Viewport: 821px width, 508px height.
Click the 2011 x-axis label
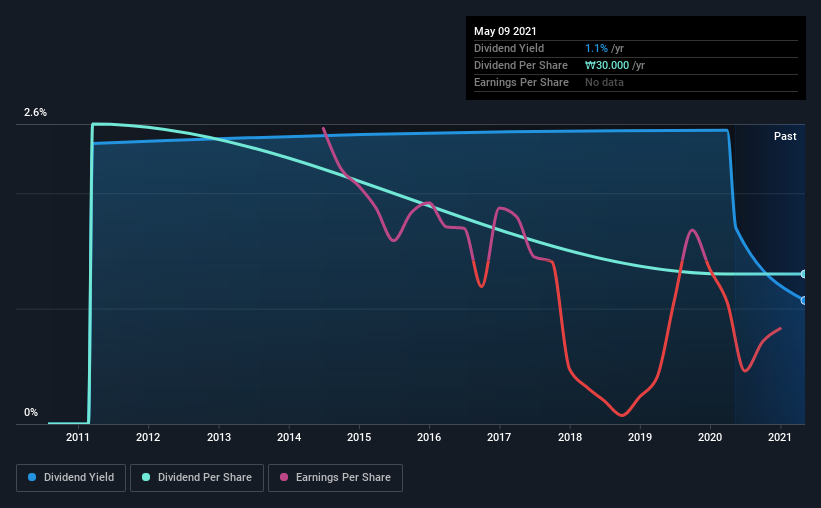[x=77, y=437]
